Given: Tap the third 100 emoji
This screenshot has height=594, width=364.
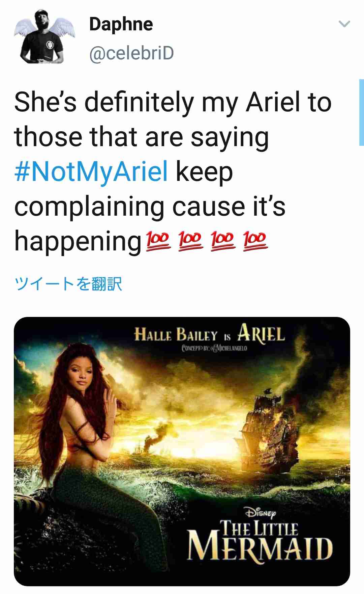Looking at the screenshot, I should [223, 241].
